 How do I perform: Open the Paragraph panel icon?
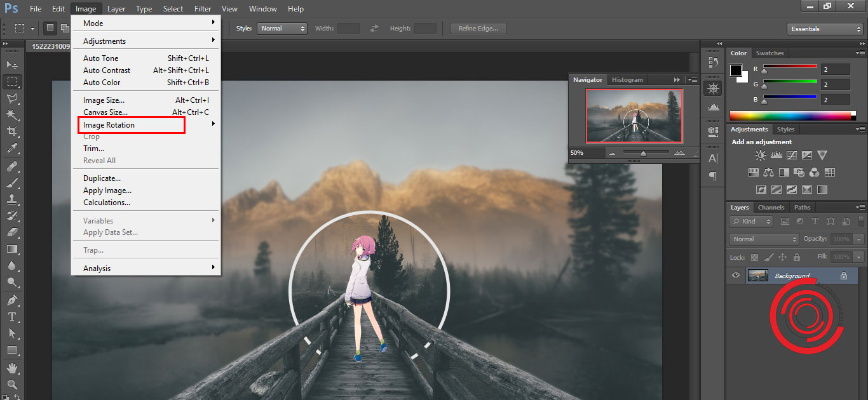pyautogui.click(x=713, y=176)
